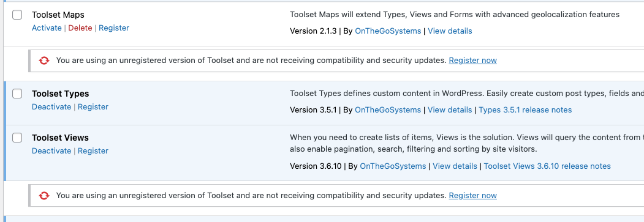Click the Version 2.1.3 text

(313, 31)
